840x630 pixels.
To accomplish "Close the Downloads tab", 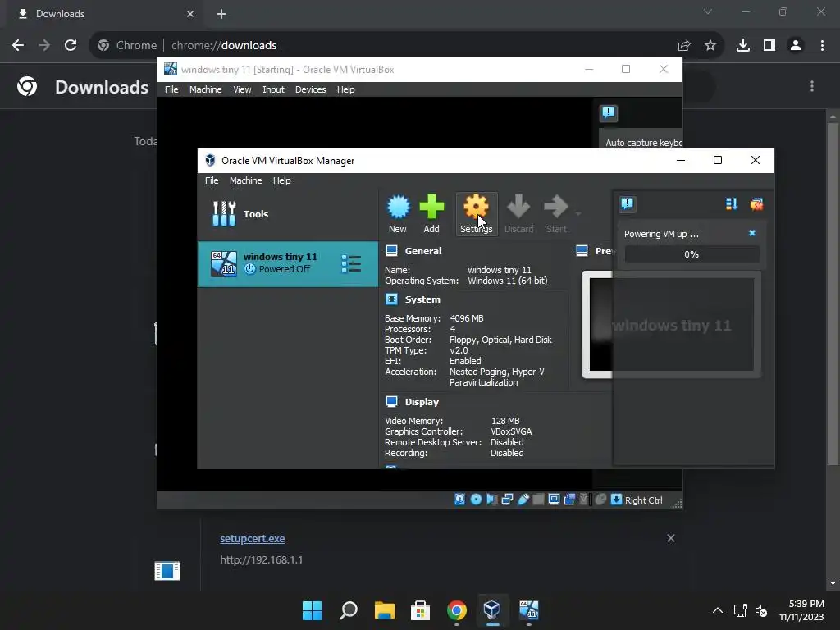I will click(x=190, y=14).
